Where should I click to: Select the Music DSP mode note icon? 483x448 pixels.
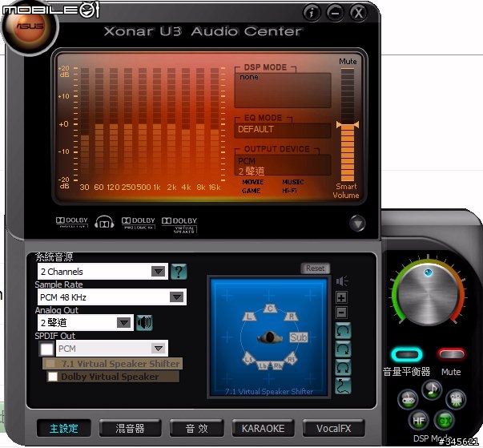(432, 389)
